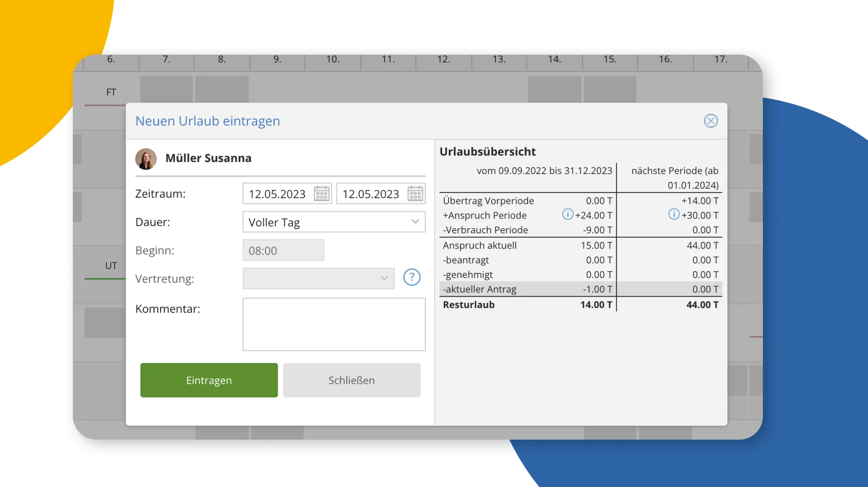This screenshot has width=868, height=487.
Task: Click the Eintragen button
Action: coord(209,380)
